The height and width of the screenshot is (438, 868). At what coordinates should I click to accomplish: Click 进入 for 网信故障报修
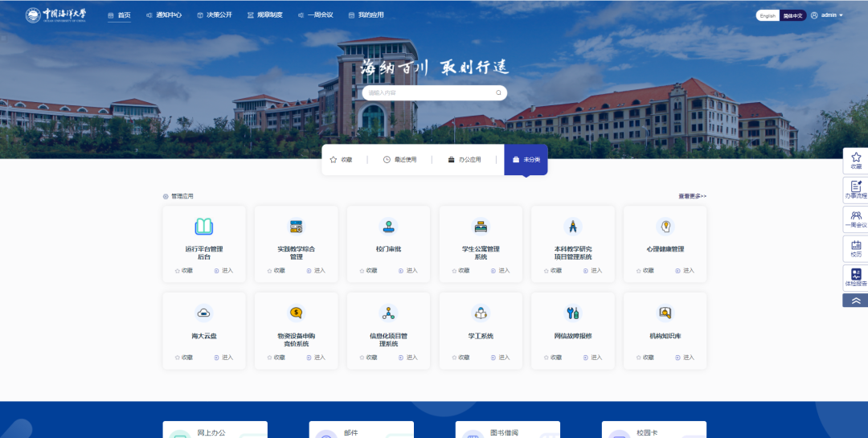click(592, 358)
